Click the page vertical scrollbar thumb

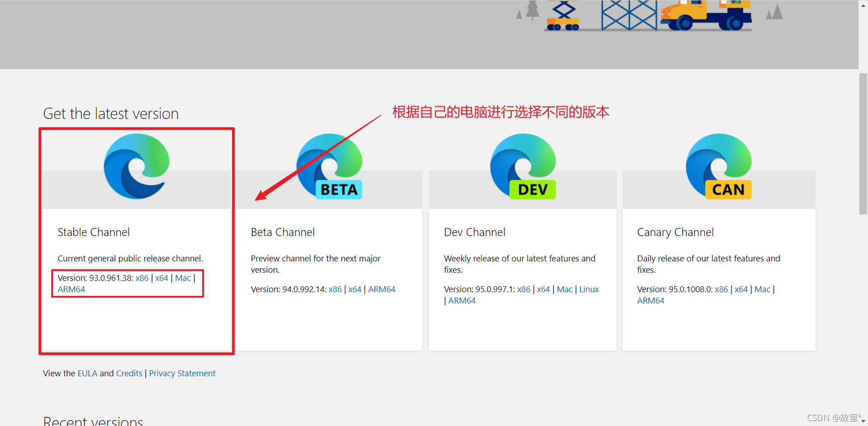pos(863,144)
